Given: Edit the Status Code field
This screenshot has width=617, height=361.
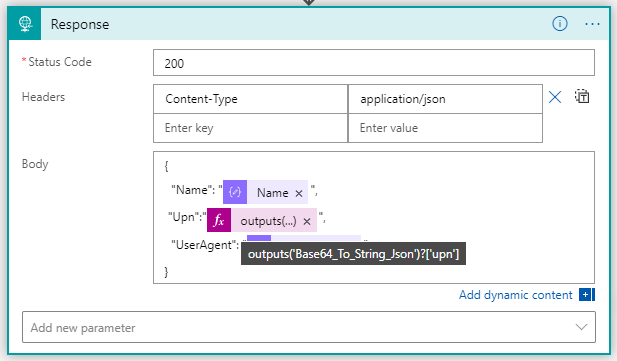Looking at the screenshot, I should (374, 63).
